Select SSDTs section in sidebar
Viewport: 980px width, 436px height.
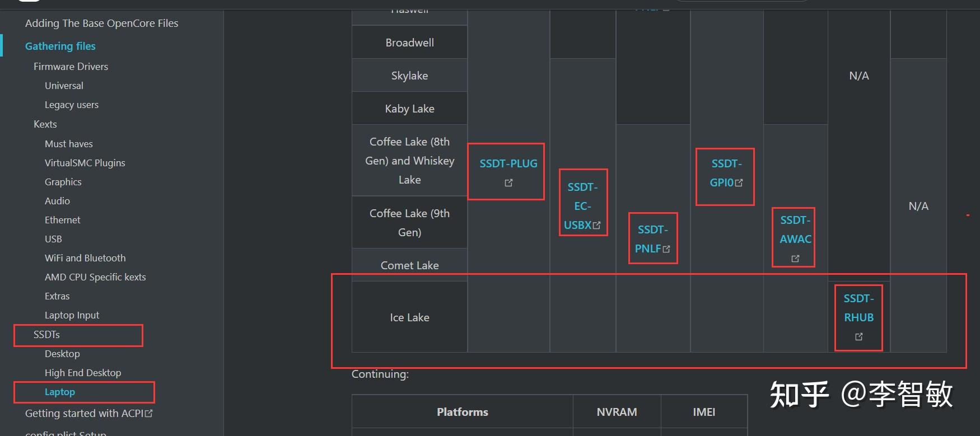(x=46, y=334)
